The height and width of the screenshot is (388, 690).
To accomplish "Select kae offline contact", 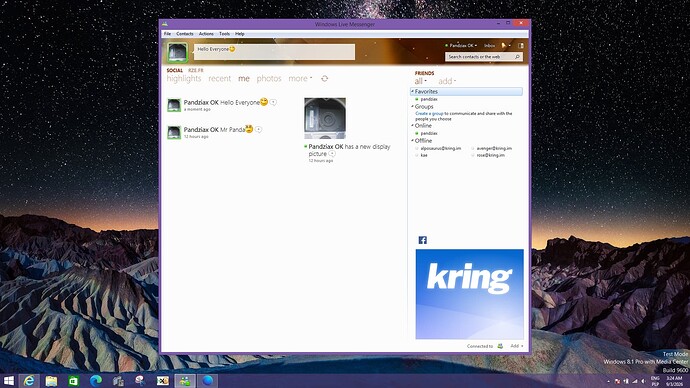I will pyautogui.click(x=424, y=155).
